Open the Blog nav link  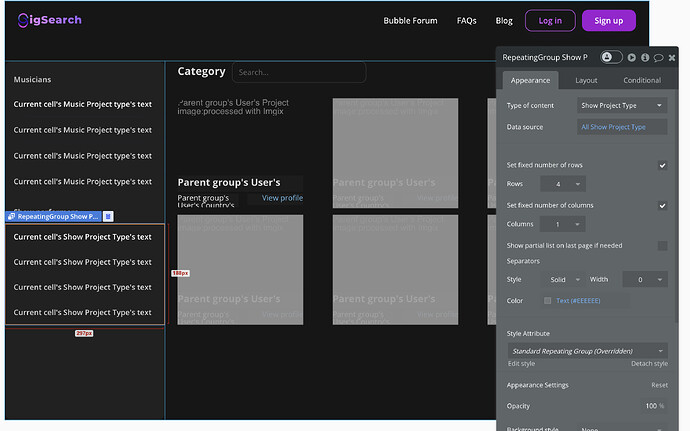tap(504, 21)
